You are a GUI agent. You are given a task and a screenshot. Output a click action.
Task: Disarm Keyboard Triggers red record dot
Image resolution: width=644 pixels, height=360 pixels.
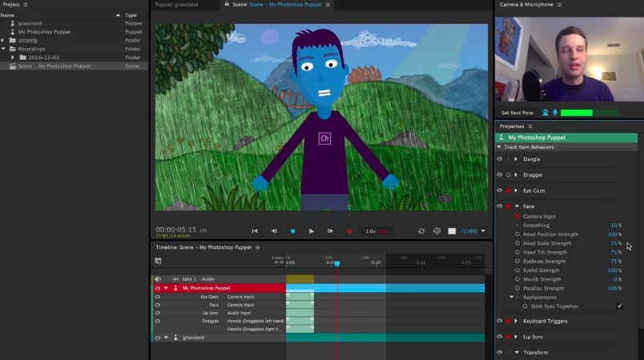click(509, 321)
